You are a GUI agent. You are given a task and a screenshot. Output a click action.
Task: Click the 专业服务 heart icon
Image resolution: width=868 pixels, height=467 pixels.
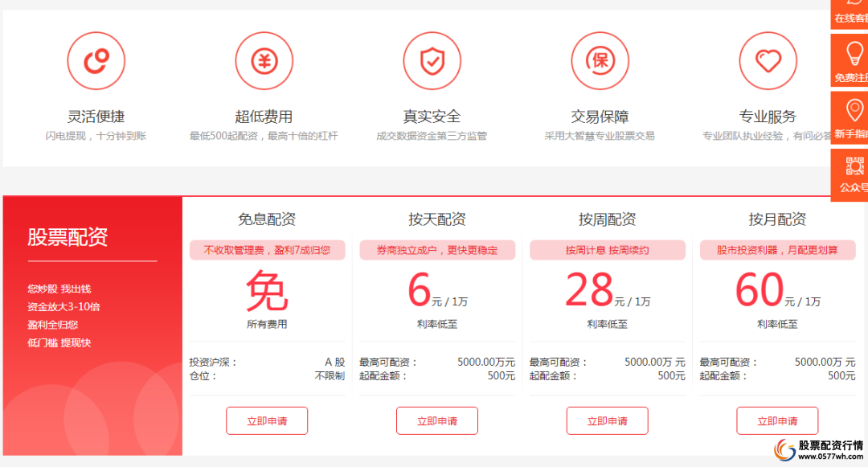[x=768, y=61]
